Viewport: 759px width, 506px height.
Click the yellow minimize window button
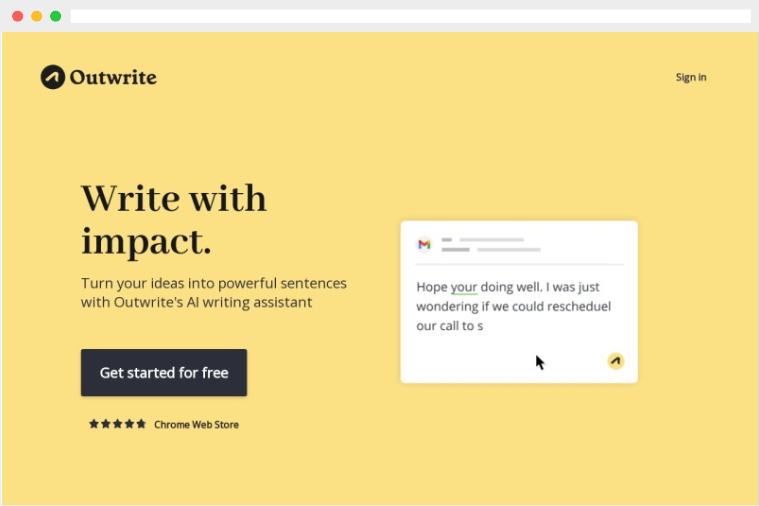coord(37,16)
